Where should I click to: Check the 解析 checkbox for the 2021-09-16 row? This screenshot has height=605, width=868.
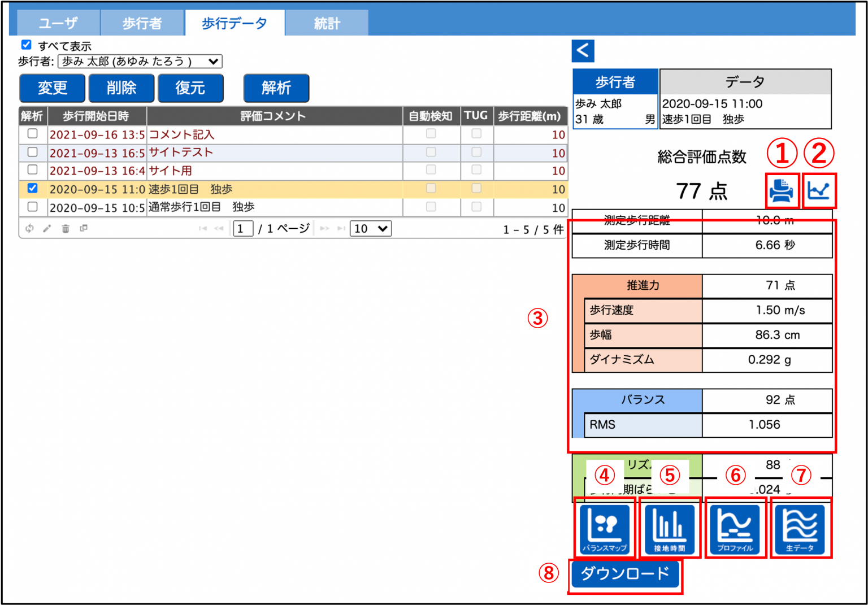[x=32, y=134]
